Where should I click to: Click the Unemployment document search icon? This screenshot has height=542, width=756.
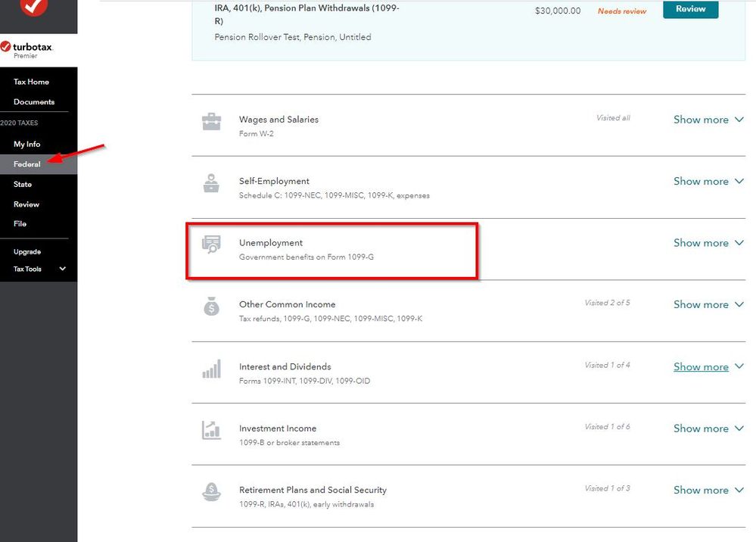[x=211, y=245]
